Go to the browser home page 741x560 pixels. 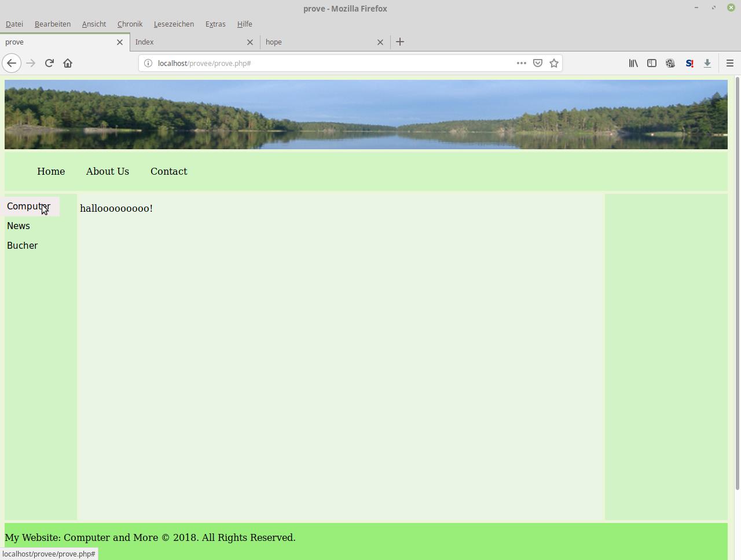(x=67, y=63)
